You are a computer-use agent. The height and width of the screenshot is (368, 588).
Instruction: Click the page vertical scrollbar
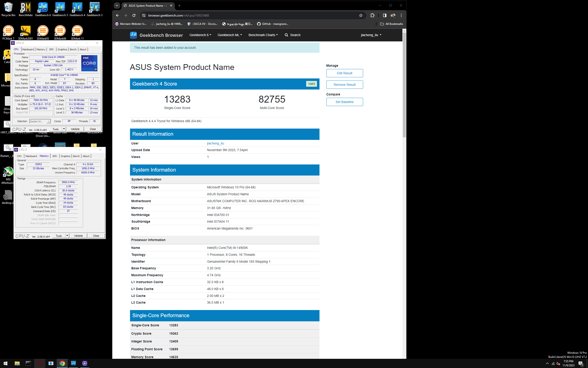click(x=404, y=85)
